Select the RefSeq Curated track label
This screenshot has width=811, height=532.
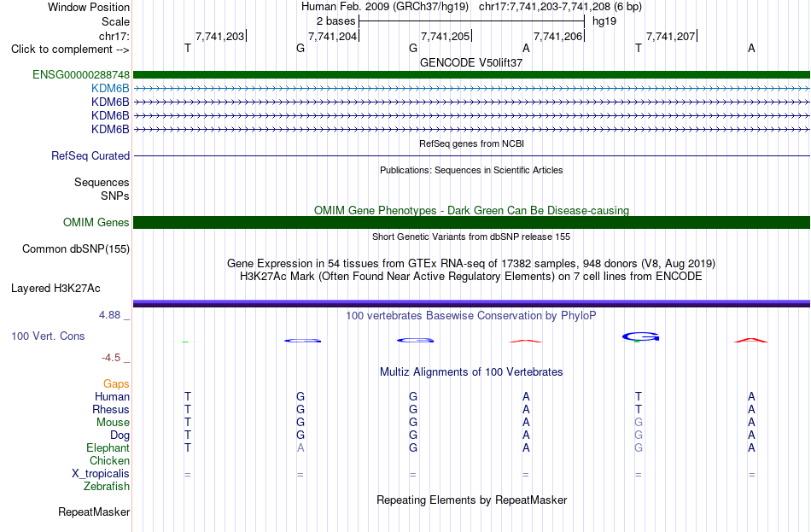[x=90, y=155]
